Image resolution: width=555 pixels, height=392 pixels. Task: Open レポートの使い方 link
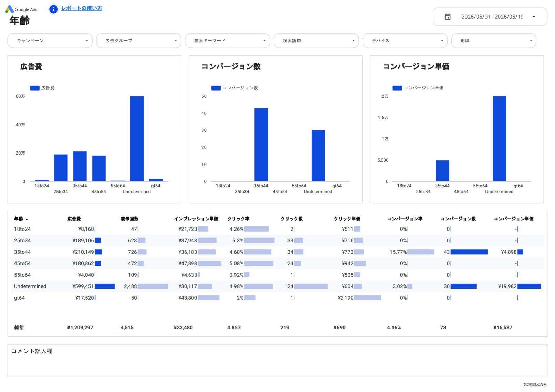pyautogui.click(x=81, y=8)
